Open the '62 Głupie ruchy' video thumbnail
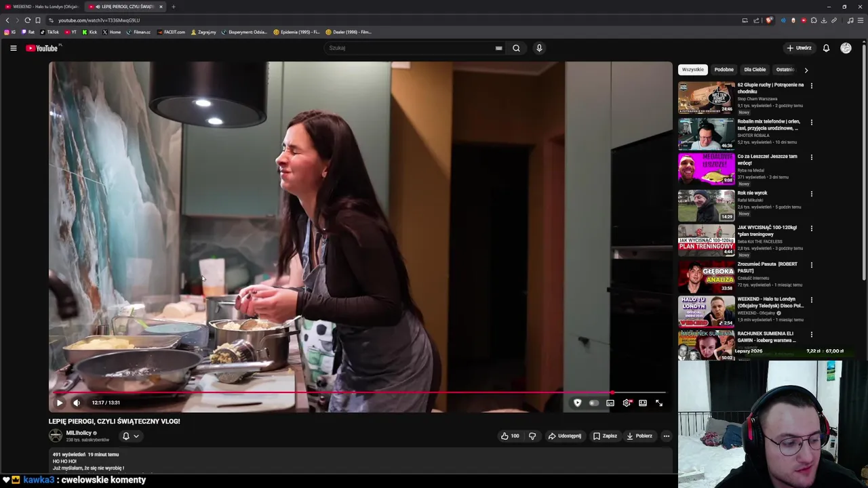This screenshot has height=488, width=868. coord(706,98)
